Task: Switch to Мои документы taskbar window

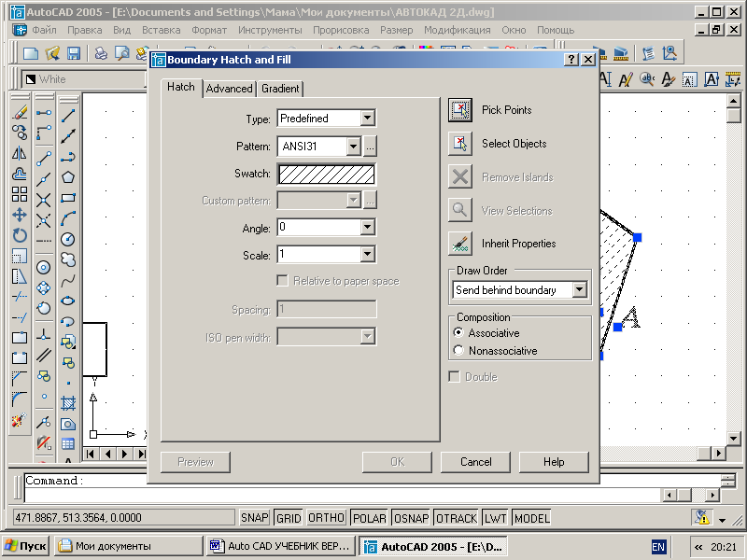Action: (x=129, y=546)
